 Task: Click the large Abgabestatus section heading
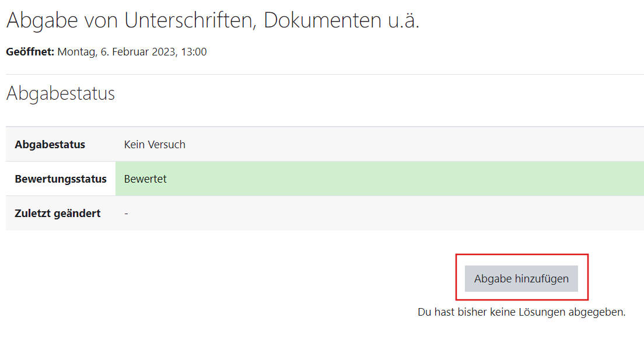point(61,93)
